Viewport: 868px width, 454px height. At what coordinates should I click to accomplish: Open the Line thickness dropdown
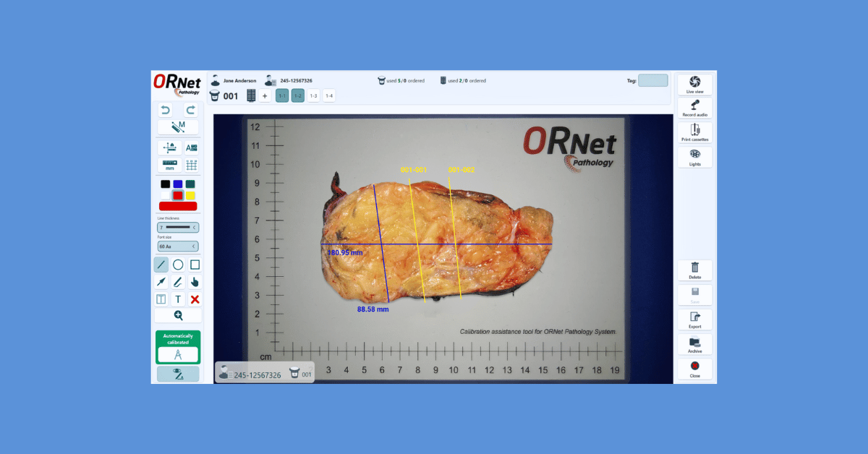pyautogui.click(x=178, y=227)
